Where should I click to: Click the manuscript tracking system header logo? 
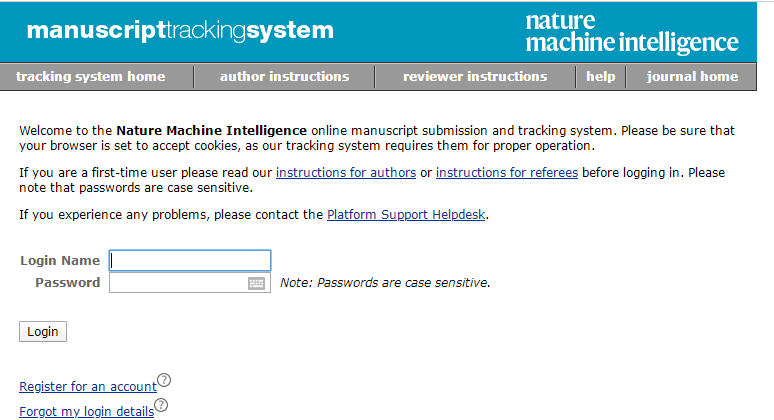[180, 31]
